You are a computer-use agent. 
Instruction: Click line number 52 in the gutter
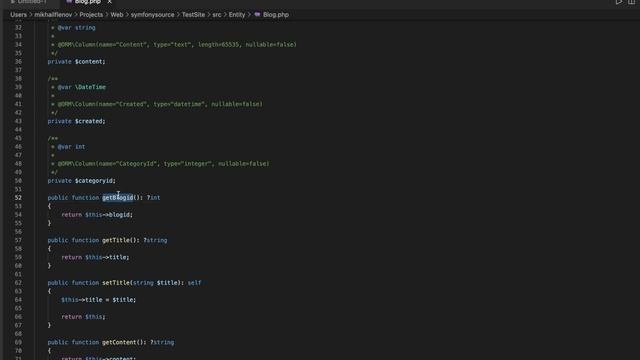coord(18,198)
